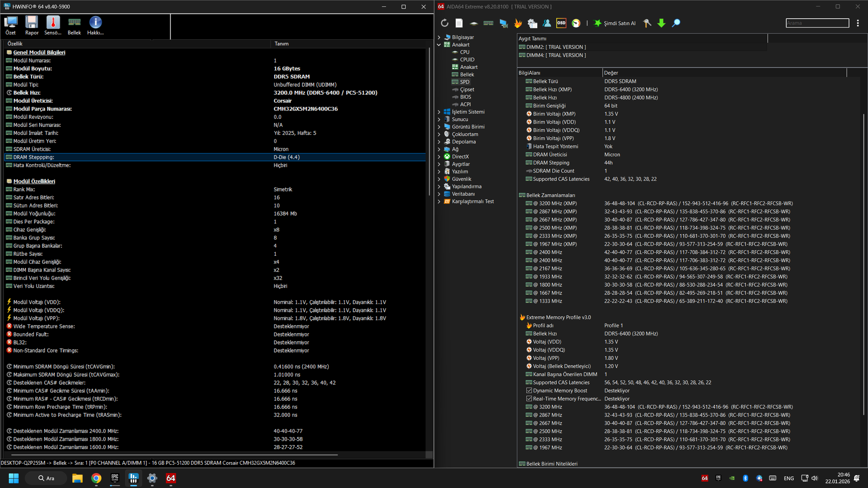Select Çipset in the AIDA64 tree
Screen dimensions: 868x488
pyautogui.click(x=467, y=90)
